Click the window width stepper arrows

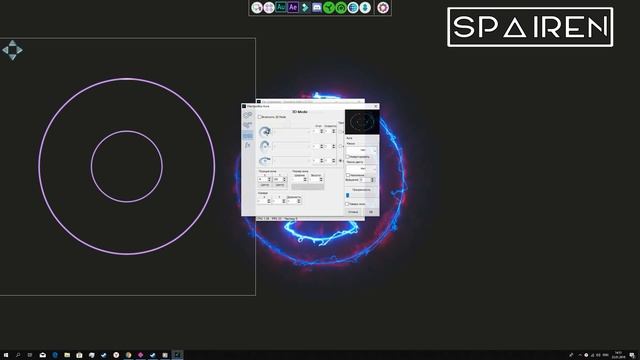click(305, 180)
